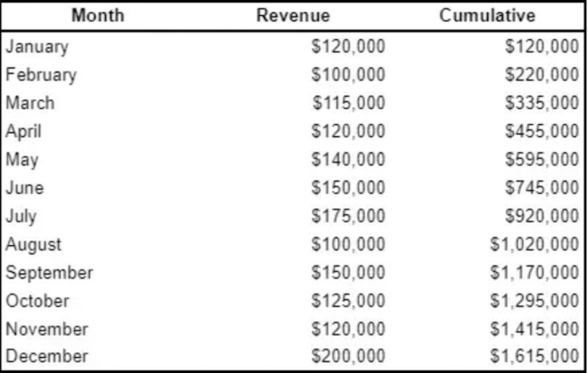Click December's revenue value $200,000
The height and width of the screenshot is (373, 588).
click(x=348, y=356)
